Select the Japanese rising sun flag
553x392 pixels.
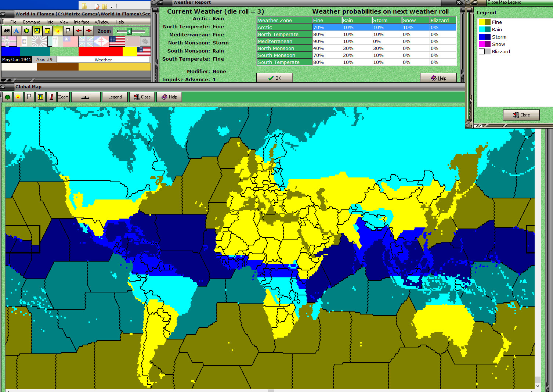pyautogui.click(x=39, y=42)
